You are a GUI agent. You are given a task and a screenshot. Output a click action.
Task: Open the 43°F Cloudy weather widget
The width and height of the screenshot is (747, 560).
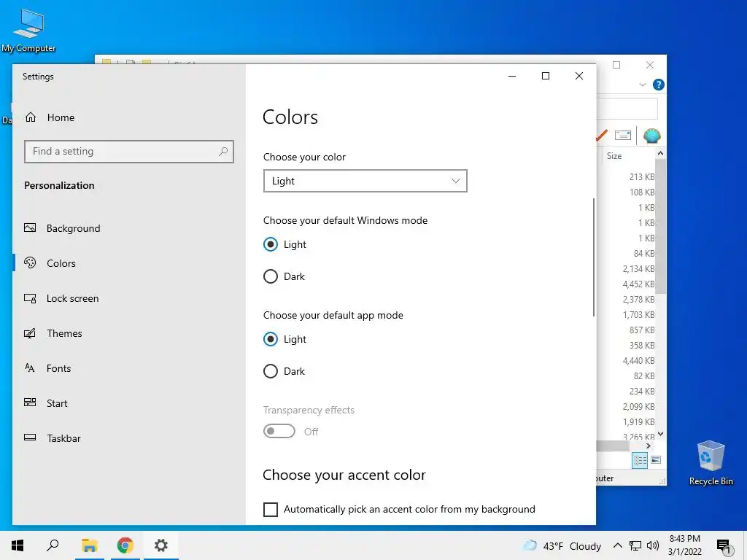coord(562,545)
